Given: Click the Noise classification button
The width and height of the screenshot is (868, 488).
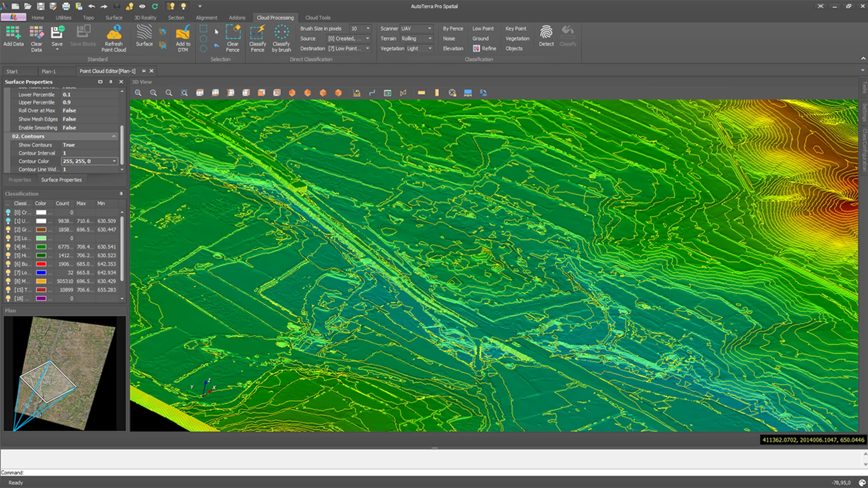Looking at the screenshot, I should tap(449, 38).
